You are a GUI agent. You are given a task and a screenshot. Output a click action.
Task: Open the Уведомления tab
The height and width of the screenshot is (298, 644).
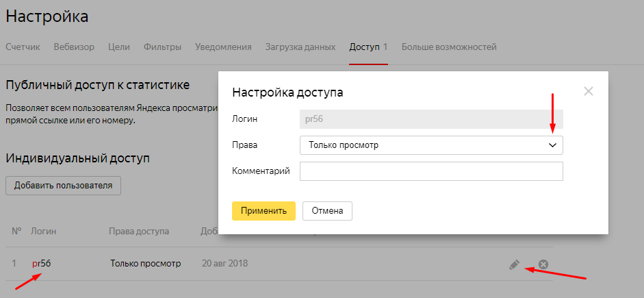[223, 47]
